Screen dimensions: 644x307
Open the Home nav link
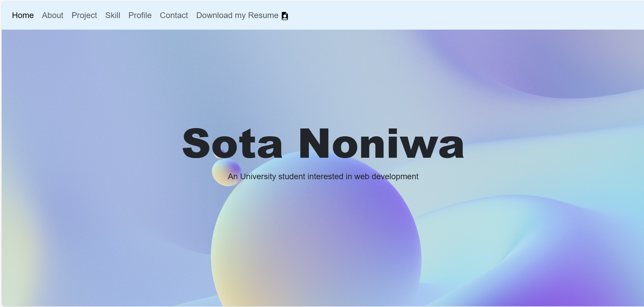pos(23,15)
